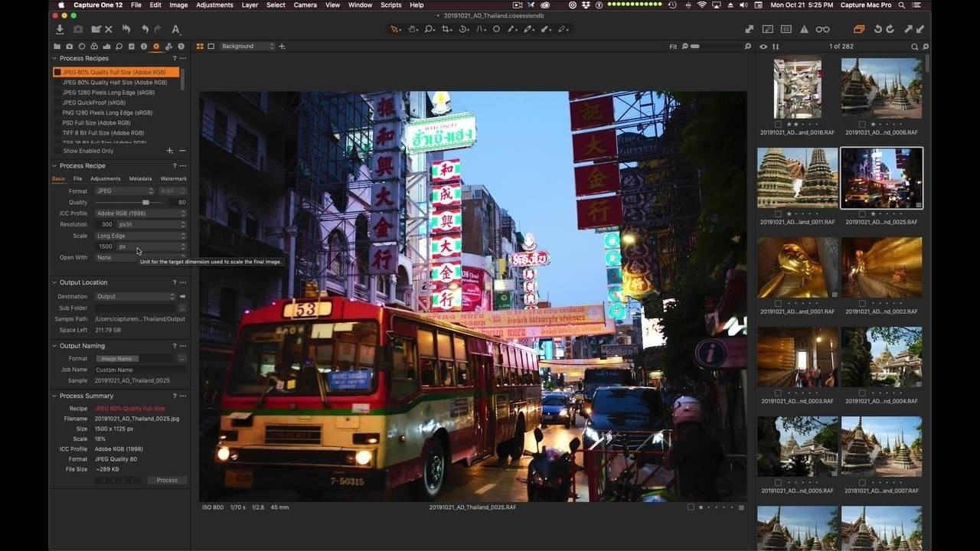Open the Output Naming format options button
Screen dimensions: 980x551
182,358
